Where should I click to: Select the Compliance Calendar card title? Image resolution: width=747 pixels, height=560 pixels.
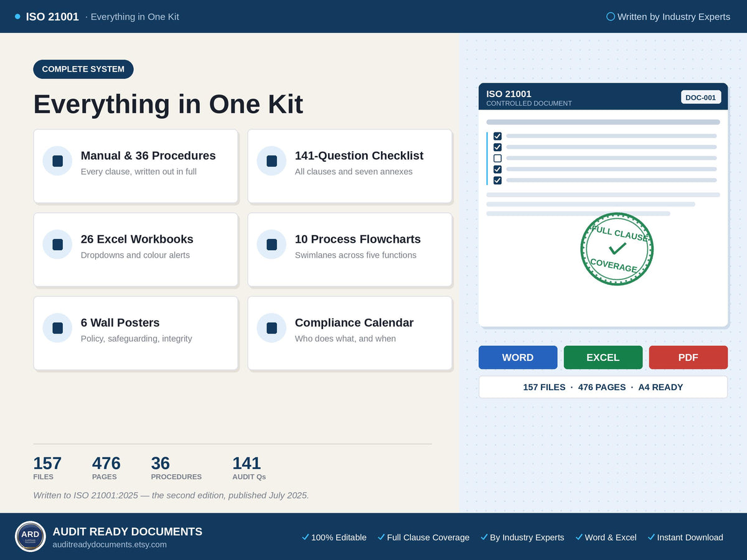pyautogui.click(x=354, y=322)
